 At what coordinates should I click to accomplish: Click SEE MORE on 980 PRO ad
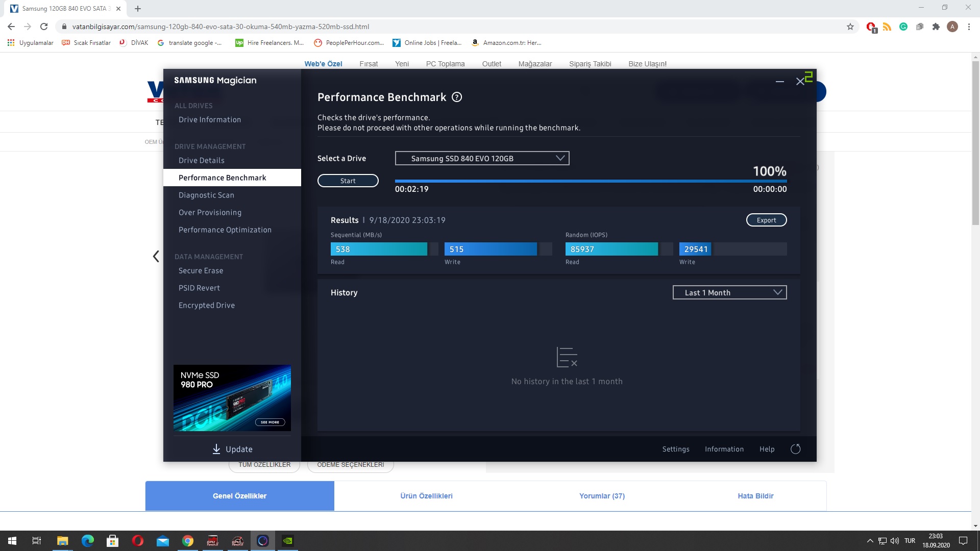click(270, 422)
